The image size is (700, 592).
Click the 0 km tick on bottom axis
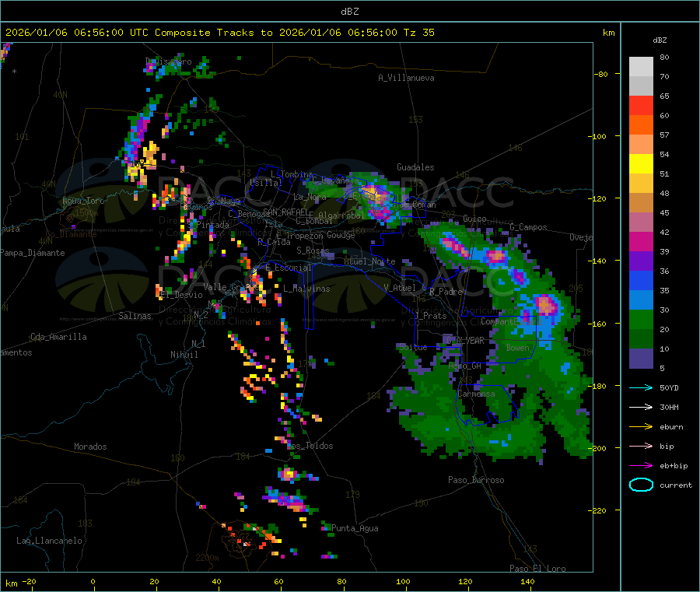93,581
